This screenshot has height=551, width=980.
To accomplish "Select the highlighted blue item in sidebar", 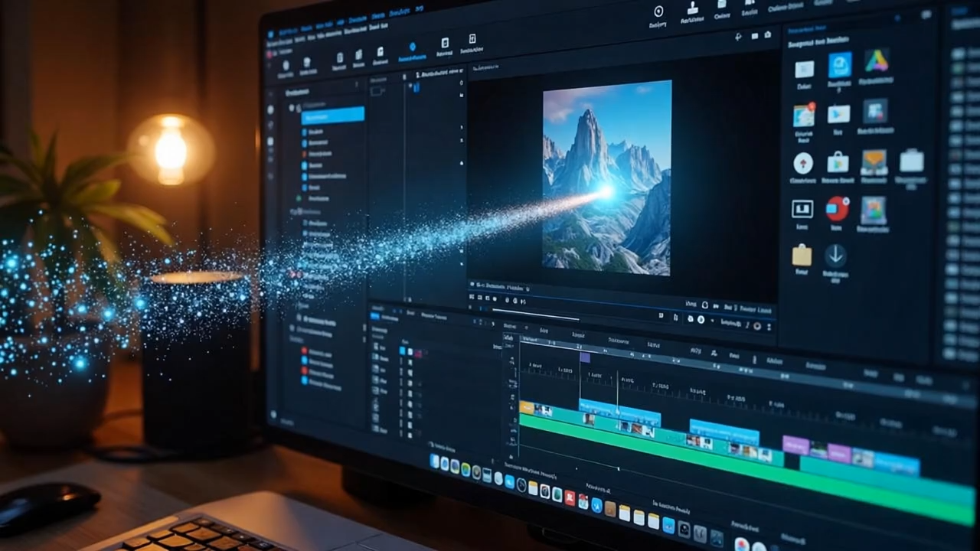I will (x=332, y=116).
